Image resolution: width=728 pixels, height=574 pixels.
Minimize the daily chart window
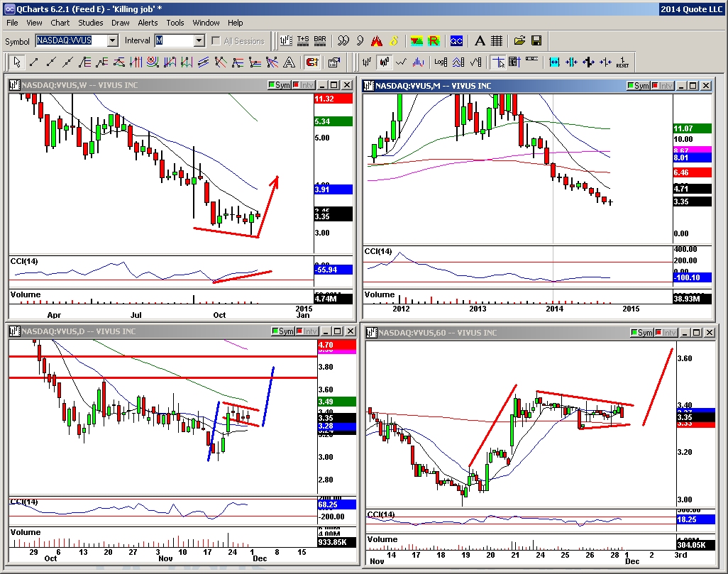(326, 331)
